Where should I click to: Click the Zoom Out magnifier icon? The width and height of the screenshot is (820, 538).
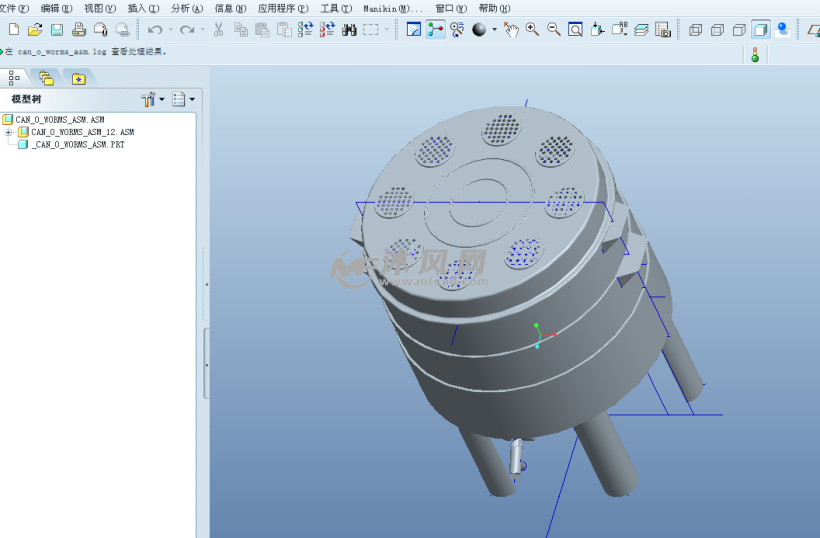554,30
